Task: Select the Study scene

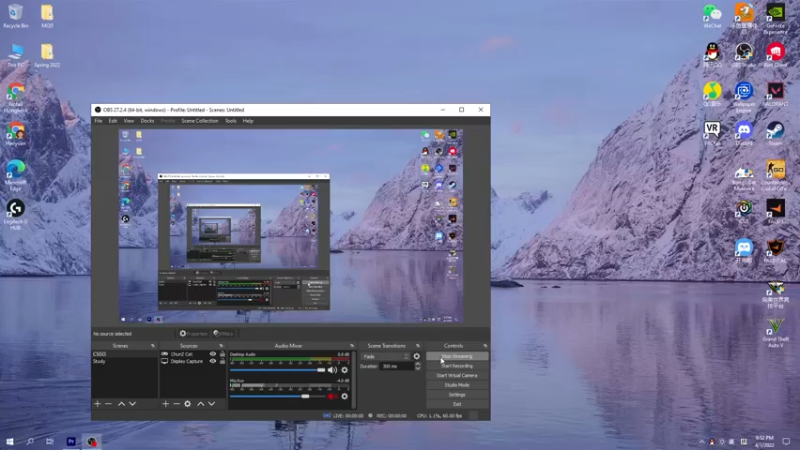Action: [124, 361]
